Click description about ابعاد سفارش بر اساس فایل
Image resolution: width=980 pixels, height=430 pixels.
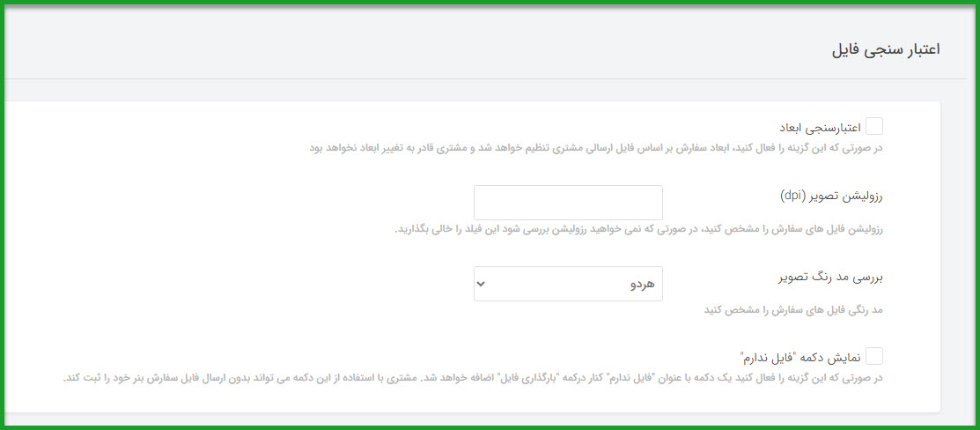[597, 150]
